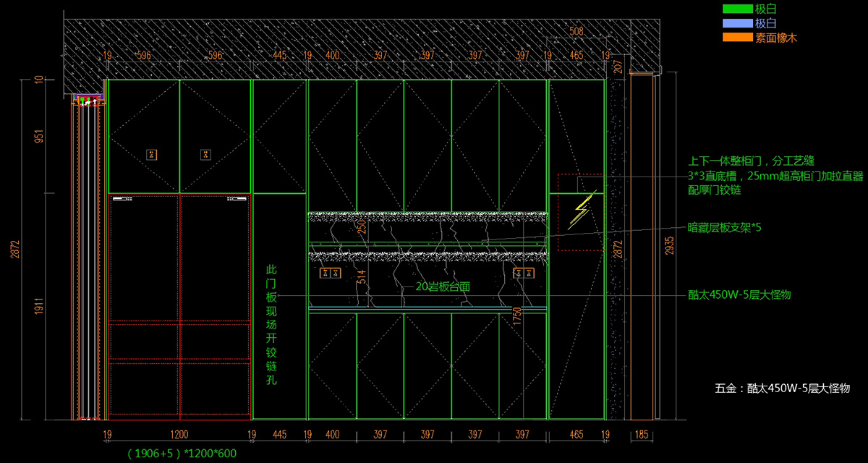Select the 暗藏层板支架*5 annotation

pyautogui.click(x=724, y=227)
